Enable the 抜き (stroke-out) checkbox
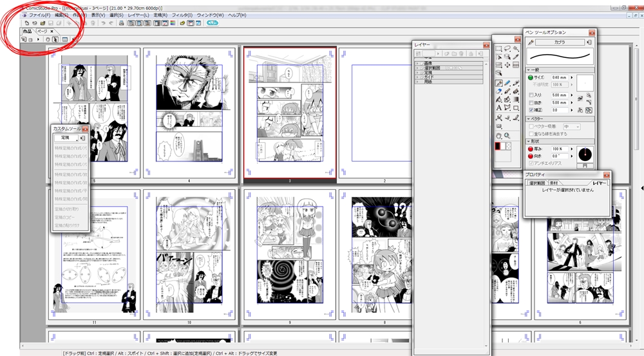The height and width of the screenshot is (356, 644). [x=531, y=102]
